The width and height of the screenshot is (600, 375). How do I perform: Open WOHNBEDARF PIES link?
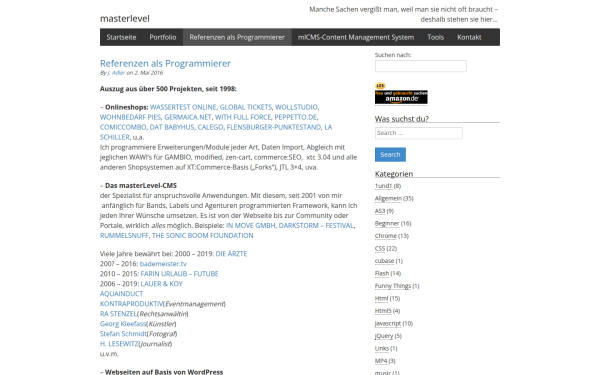click(x=130, y=117)
